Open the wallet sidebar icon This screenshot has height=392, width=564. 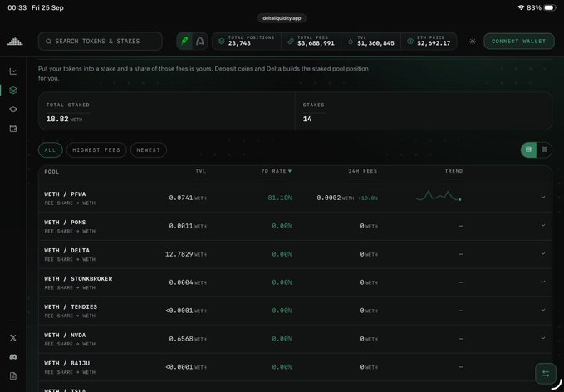[x=13, y=129]
